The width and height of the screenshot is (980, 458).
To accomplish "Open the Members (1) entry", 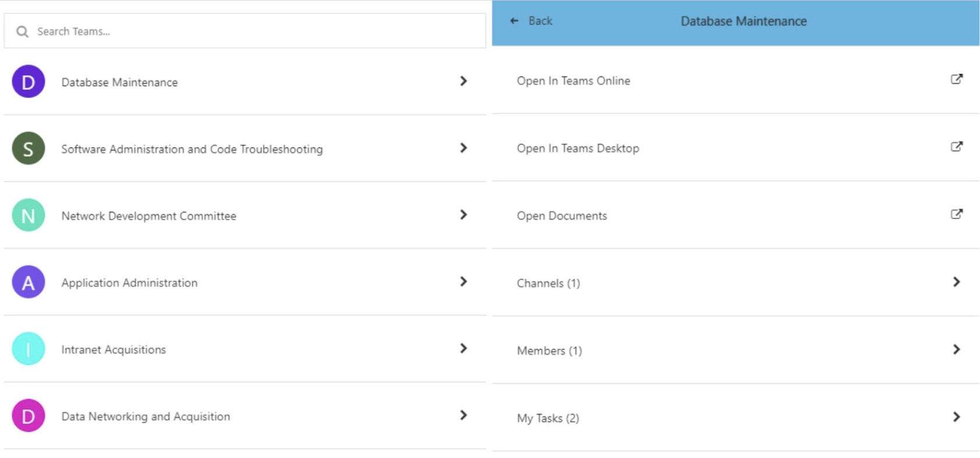I will tap(736, 350).
